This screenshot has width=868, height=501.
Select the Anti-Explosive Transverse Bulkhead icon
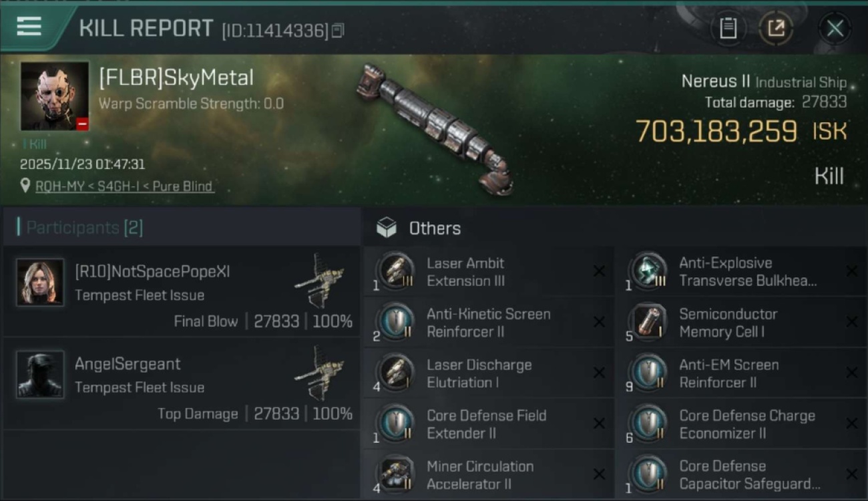(648, 271)
